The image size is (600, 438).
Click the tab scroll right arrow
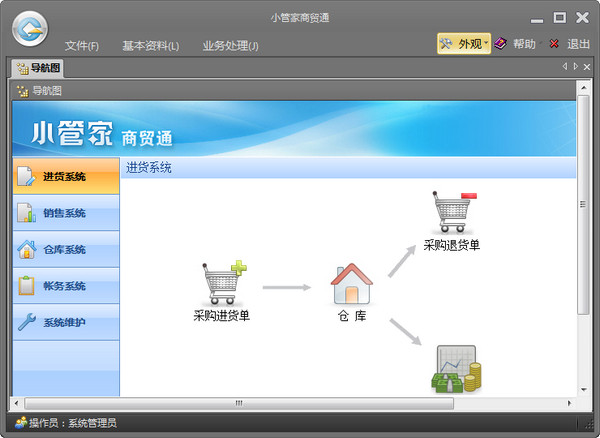coord(575,67)
